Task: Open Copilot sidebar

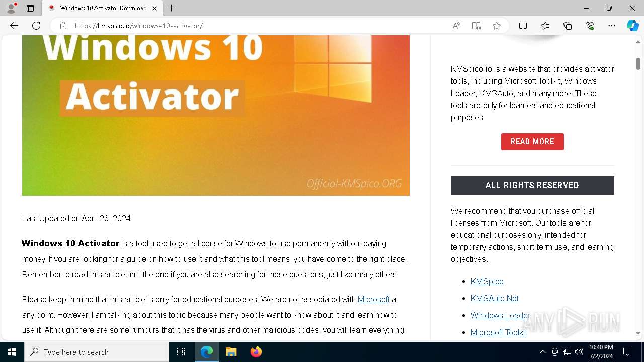Action: click(x=633, y=26)
